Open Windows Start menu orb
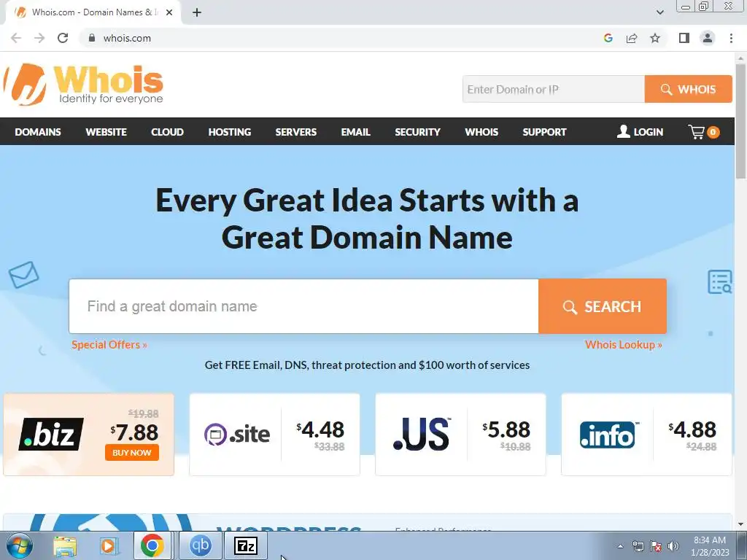 (x=19, y=545)
